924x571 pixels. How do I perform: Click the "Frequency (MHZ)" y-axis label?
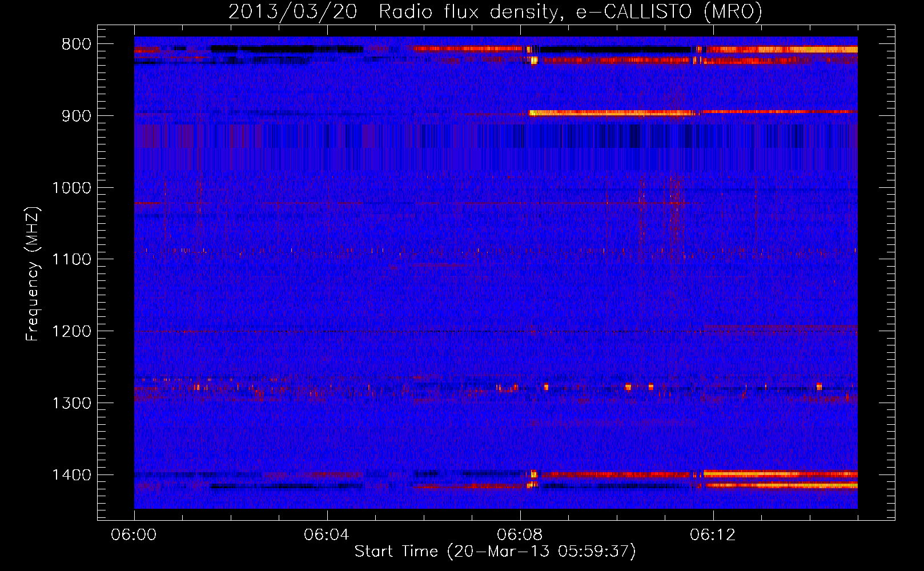[x=33, y=274]
